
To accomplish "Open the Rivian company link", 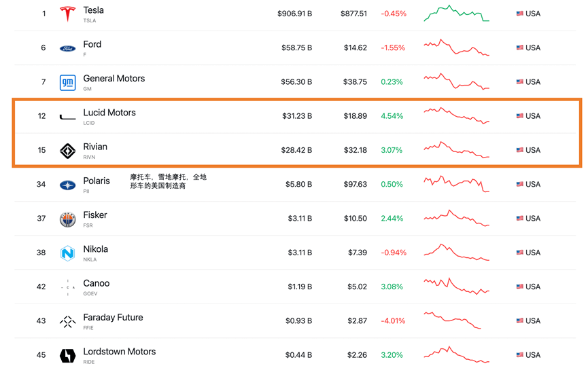I will point(95,147).
